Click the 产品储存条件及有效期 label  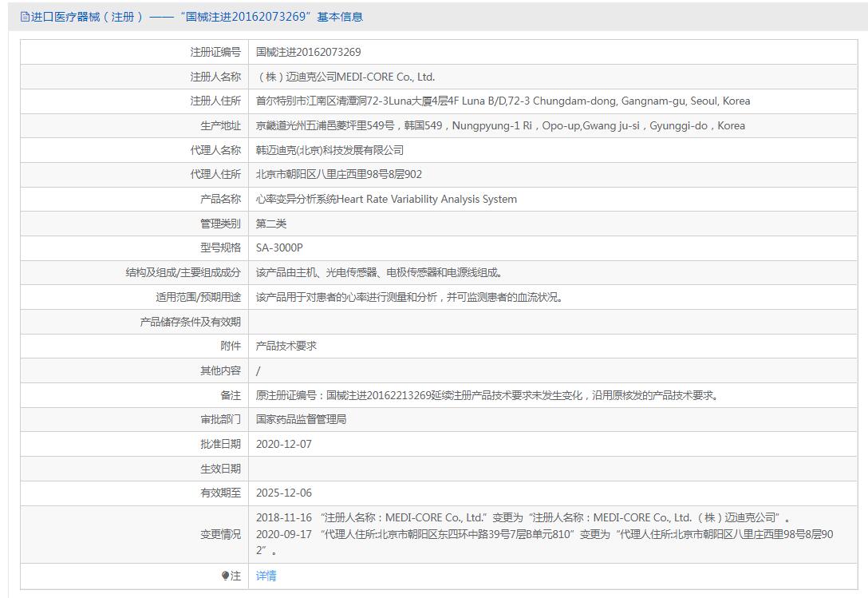click(x=191, y=322)
